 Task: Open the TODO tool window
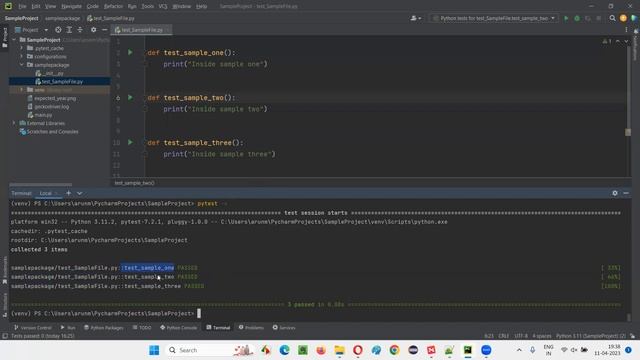click(142, 327)
